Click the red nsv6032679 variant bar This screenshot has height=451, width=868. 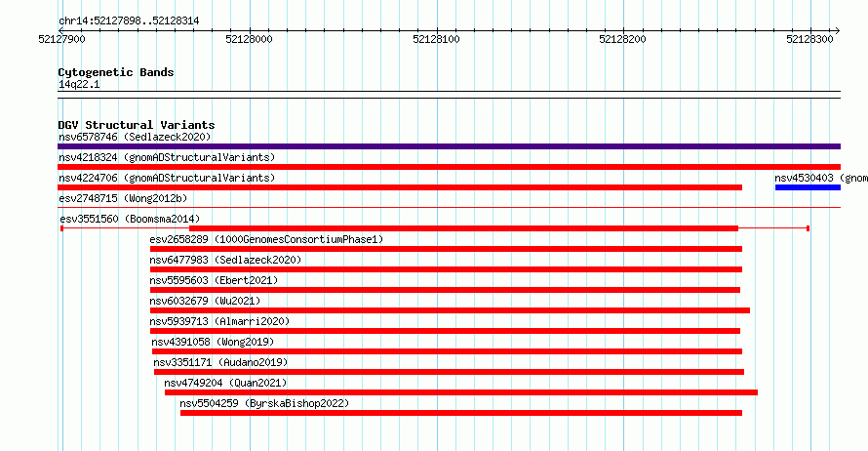450,310
